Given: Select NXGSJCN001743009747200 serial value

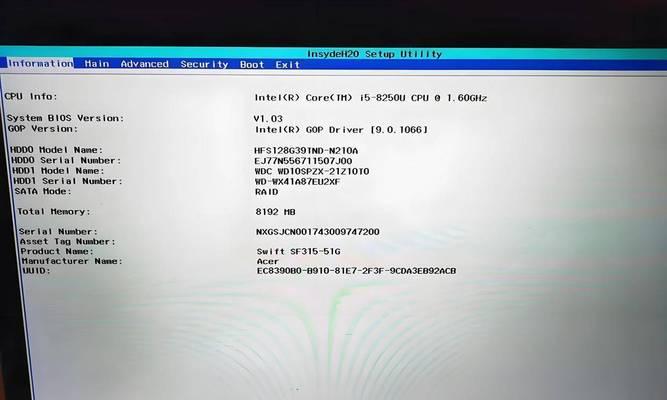Looking at the screenshot, I should pyautogui.click(x=317, y=232).
